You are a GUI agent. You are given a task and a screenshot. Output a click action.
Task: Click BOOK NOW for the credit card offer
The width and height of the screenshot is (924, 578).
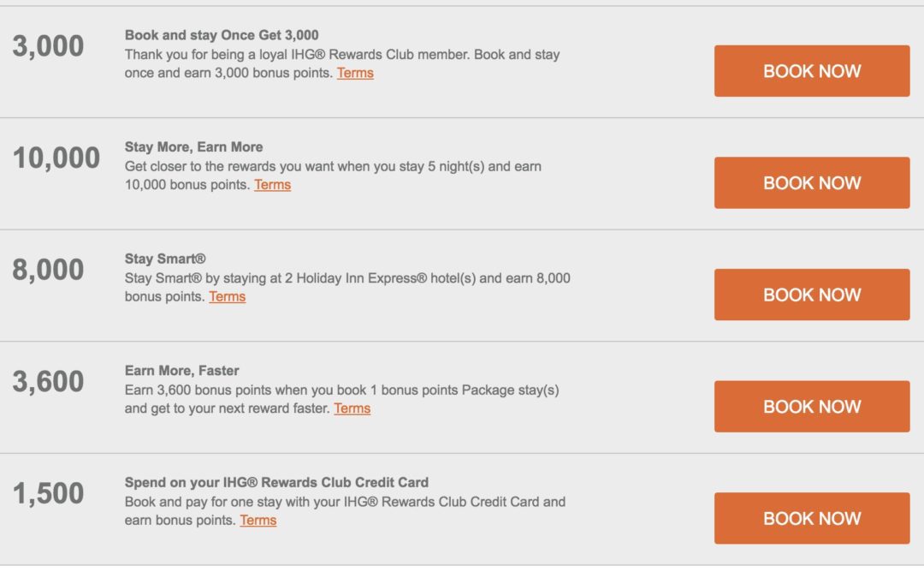811,518
